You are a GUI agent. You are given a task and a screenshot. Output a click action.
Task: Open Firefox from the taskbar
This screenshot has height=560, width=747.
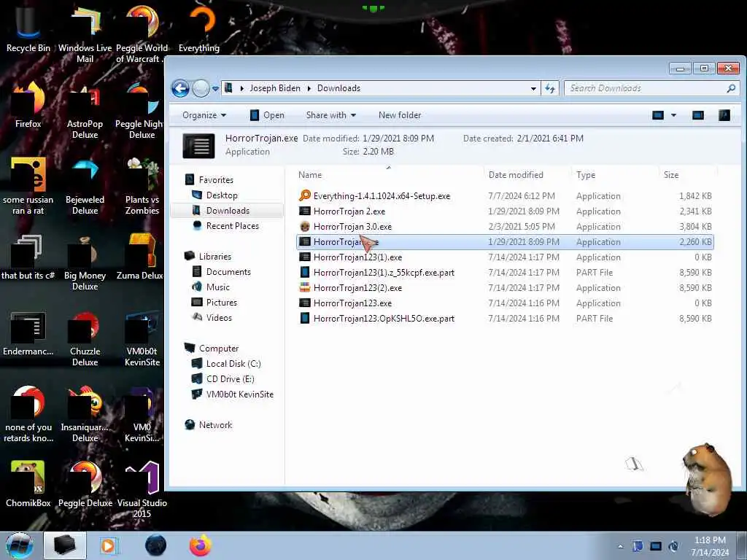201,545
